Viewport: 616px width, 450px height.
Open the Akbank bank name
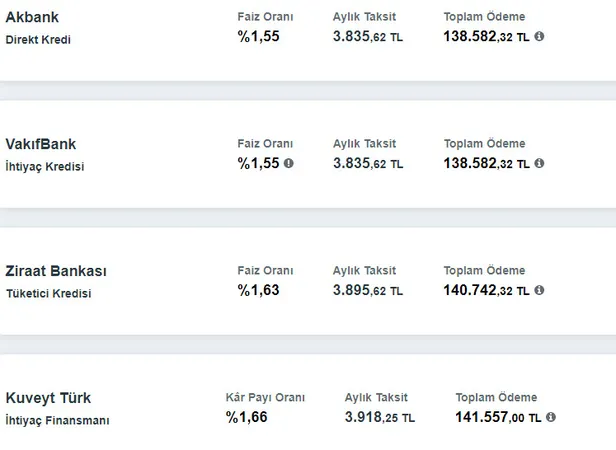pos(33,17)
